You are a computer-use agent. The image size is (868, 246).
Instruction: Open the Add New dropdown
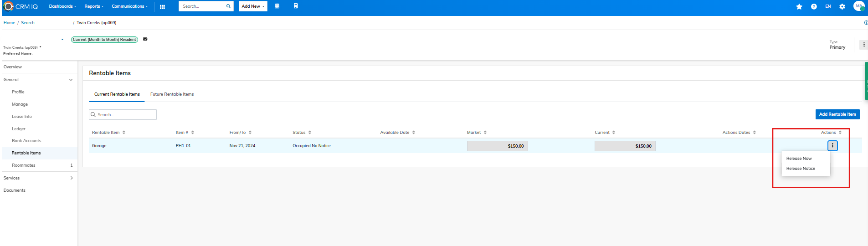253,6
